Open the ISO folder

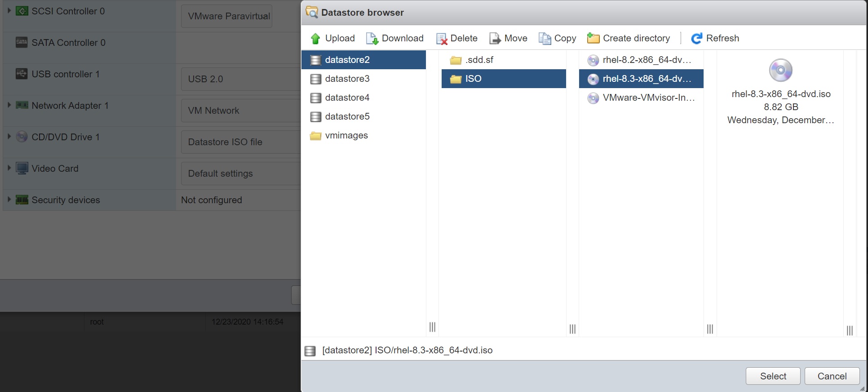point(504,79)
